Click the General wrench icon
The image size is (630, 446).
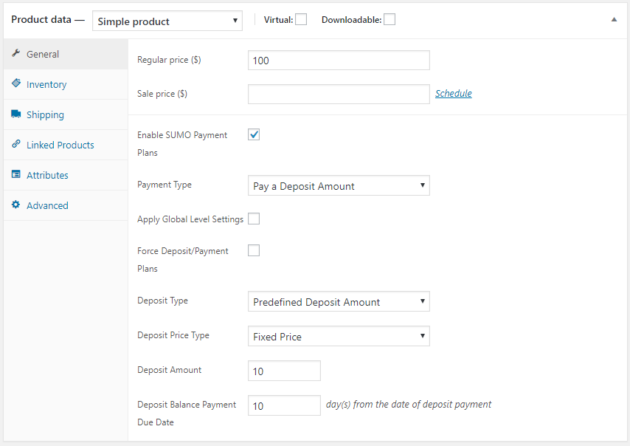(x=16, y=53)
